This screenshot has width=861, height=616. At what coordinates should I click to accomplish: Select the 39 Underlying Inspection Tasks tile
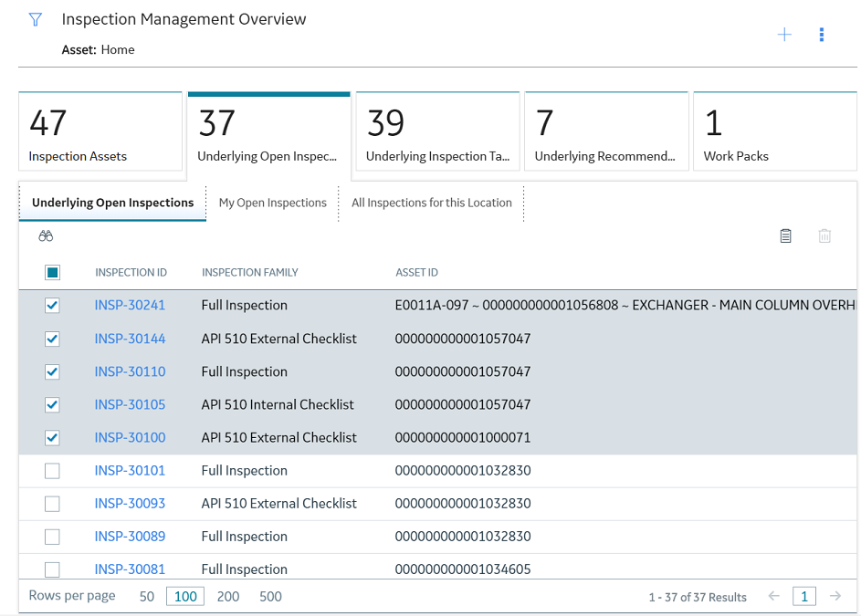click(x=437, y=131)
